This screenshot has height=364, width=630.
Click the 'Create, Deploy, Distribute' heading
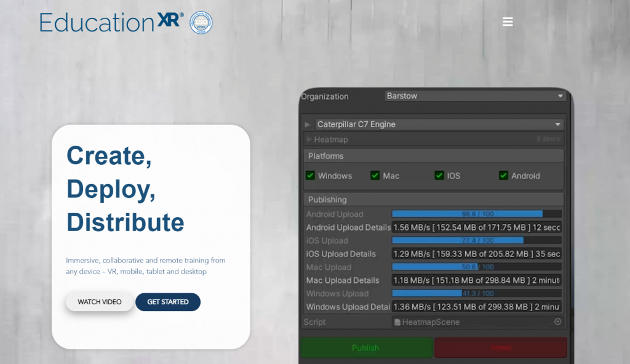point(126,189)
